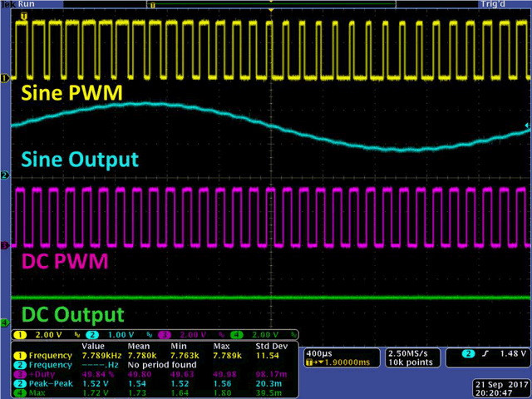Click the 10k points record length readout
Viewport: 532px width, 399px height.
point(411,362)
